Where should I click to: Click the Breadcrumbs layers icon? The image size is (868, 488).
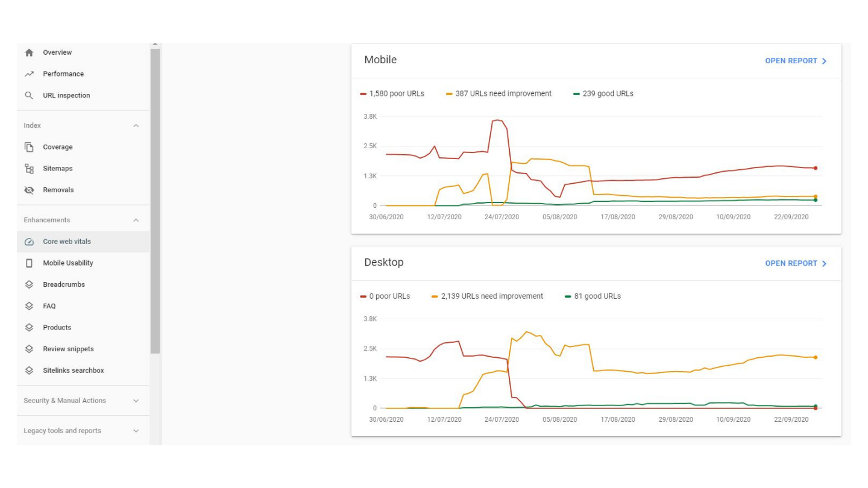[x=29, y=284]
